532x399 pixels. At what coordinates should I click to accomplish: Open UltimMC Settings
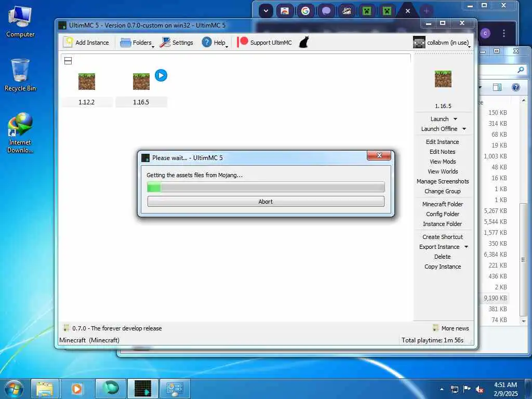[177, 43]
